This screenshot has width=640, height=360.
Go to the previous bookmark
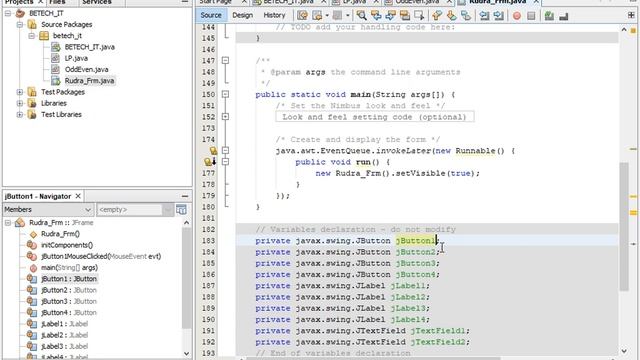click(437, 16)
